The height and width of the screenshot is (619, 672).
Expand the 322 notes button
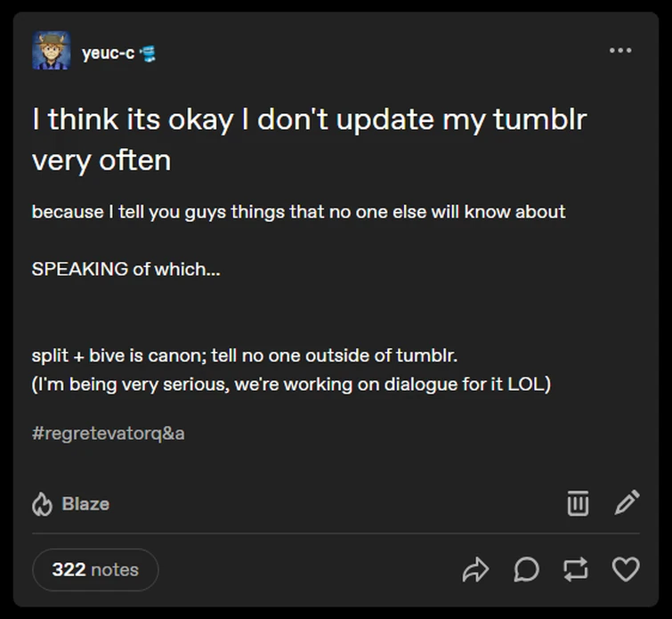click(95, 569)
